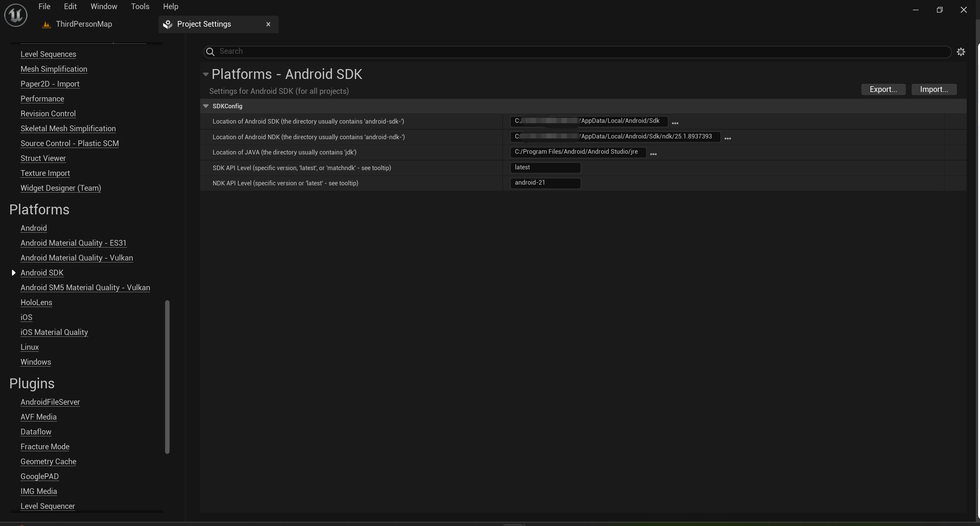
Task: Click the Unreal Engine logo icon
Action: coord(16,15)
